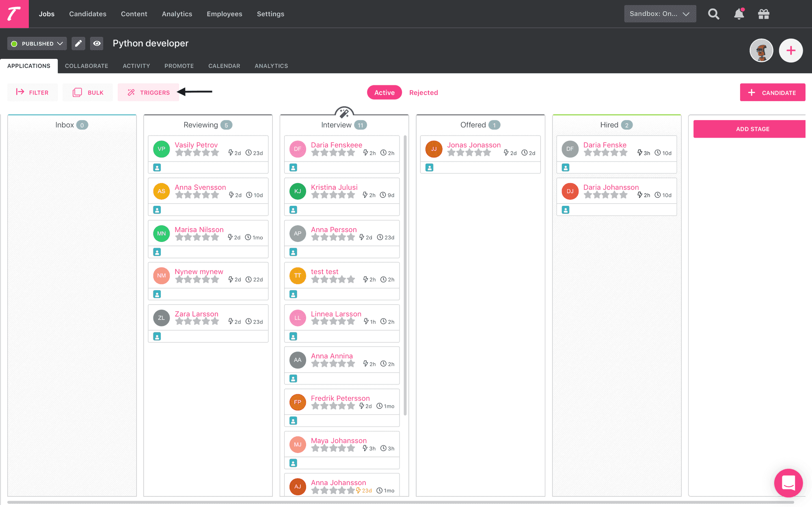
Task: Click Nynew mynew's NM avatar
Action: coord(162,276)
